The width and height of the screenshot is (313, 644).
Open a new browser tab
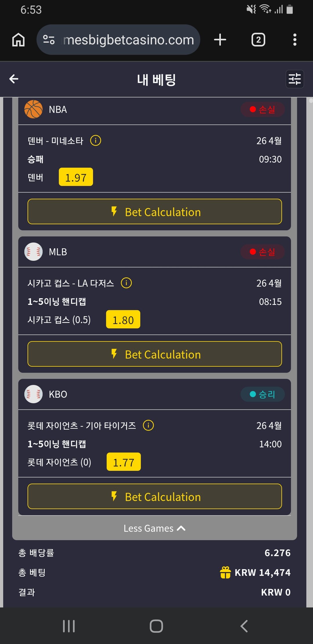pos(220,40)
